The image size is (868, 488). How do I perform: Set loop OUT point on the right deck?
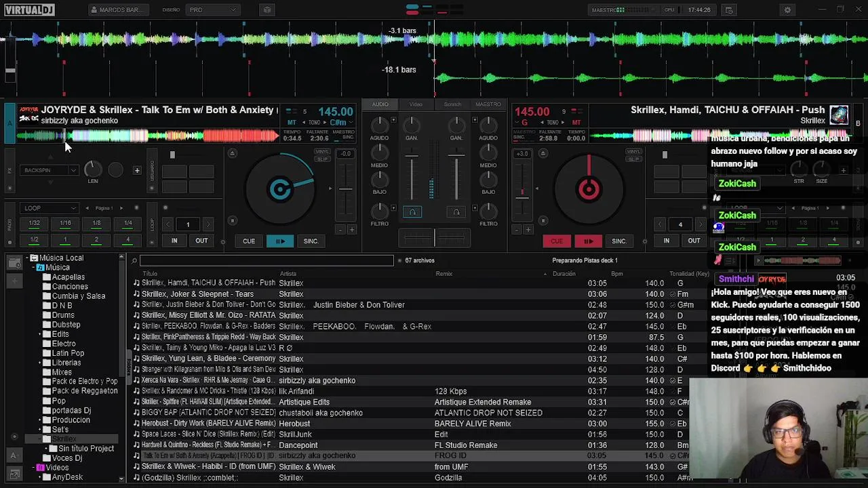coord(694,241)
